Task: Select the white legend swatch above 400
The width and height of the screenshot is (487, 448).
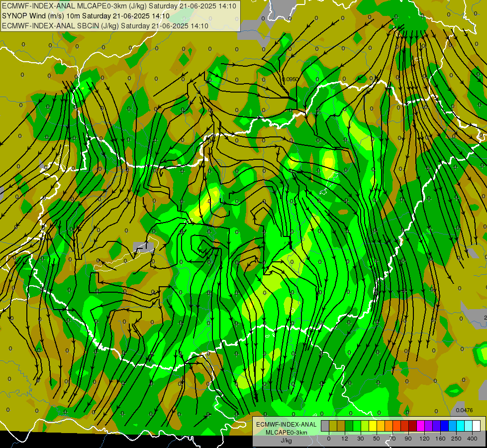Action: (x=476, y=426)
